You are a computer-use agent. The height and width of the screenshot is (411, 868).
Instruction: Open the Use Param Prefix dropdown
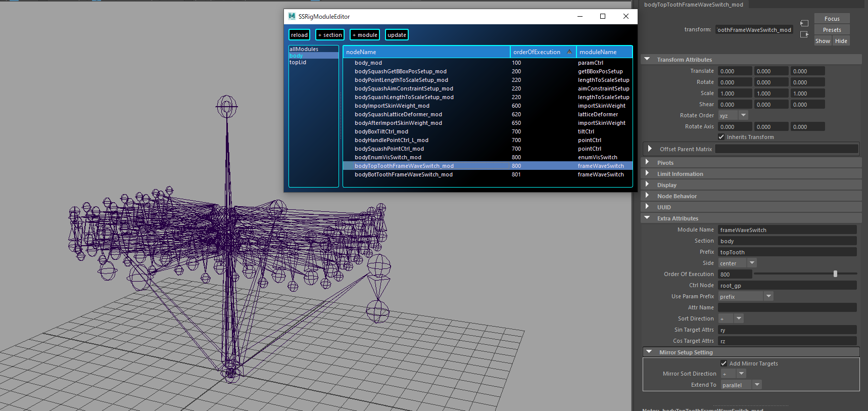746,296
